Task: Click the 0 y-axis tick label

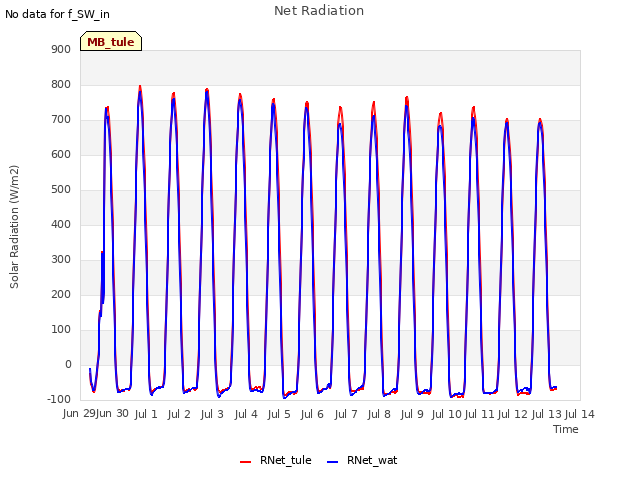Action: (x=68, y=364)
